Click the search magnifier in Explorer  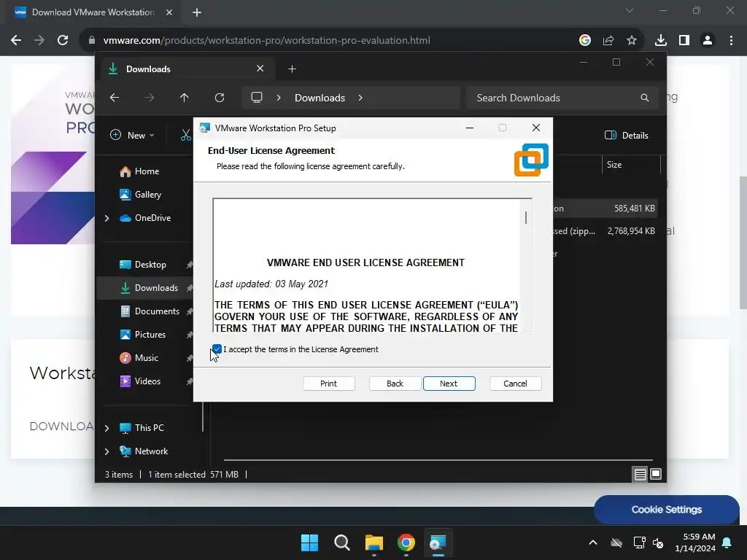click(645, 98)
